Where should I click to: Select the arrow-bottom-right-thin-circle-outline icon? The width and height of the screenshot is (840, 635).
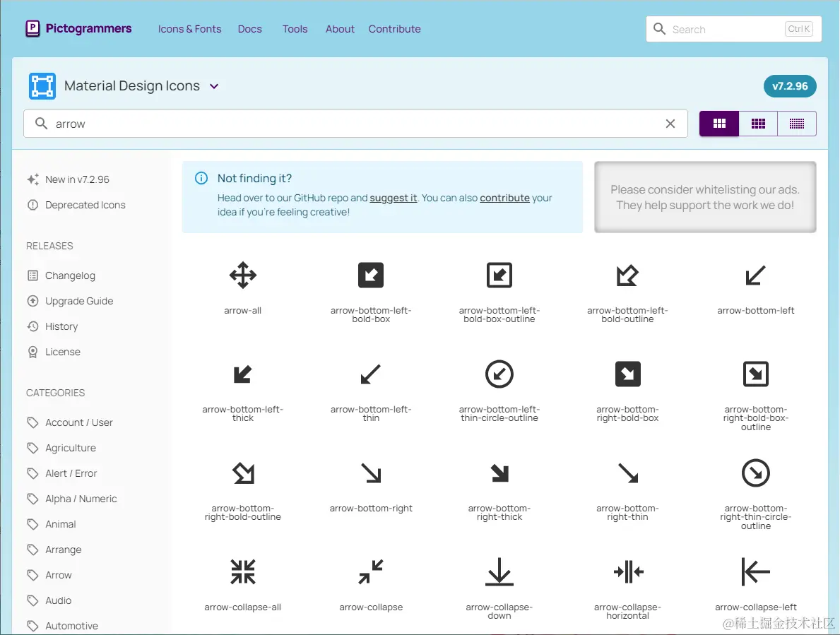click(755, 473)
